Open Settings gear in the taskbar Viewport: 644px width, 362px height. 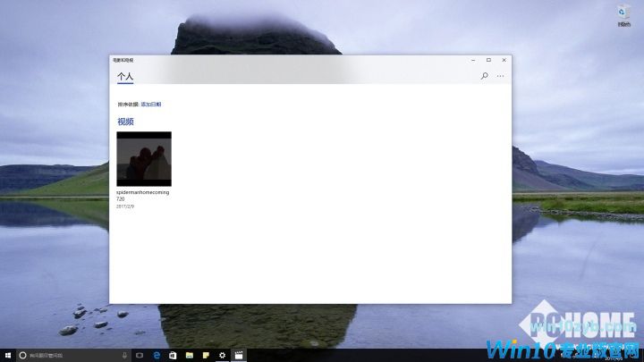point(222,355)
